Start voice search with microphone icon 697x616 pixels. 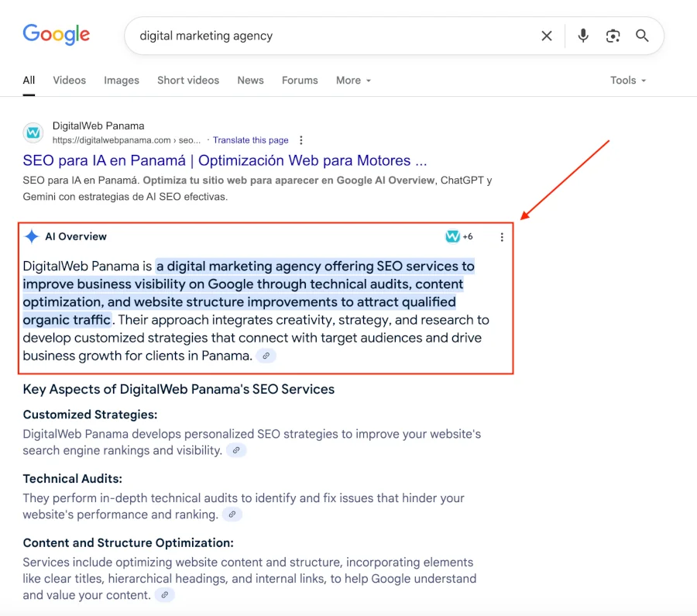(583, 36)
